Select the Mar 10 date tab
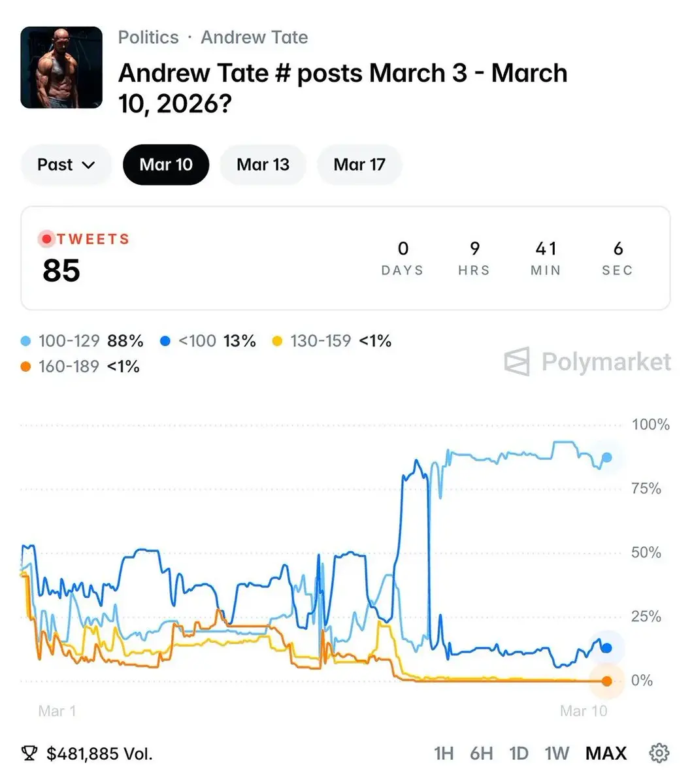 (166, 165)
